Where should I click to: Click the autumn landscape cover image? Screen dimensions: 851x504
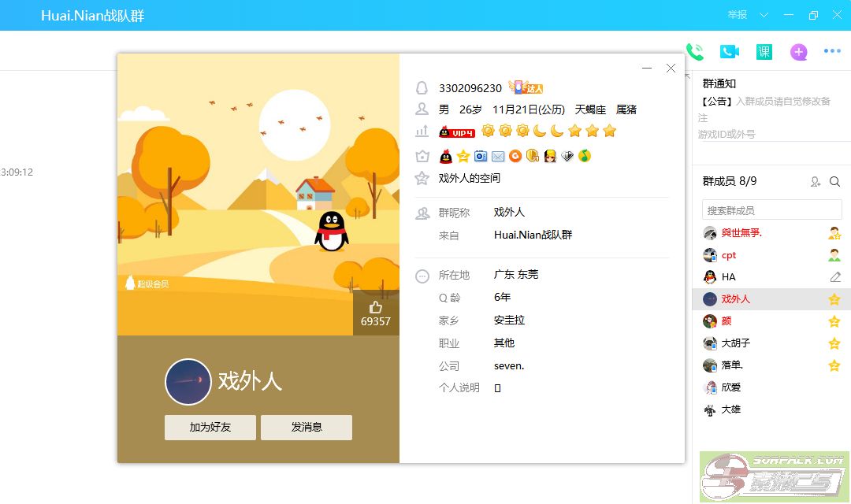click(x=258, y=195)
